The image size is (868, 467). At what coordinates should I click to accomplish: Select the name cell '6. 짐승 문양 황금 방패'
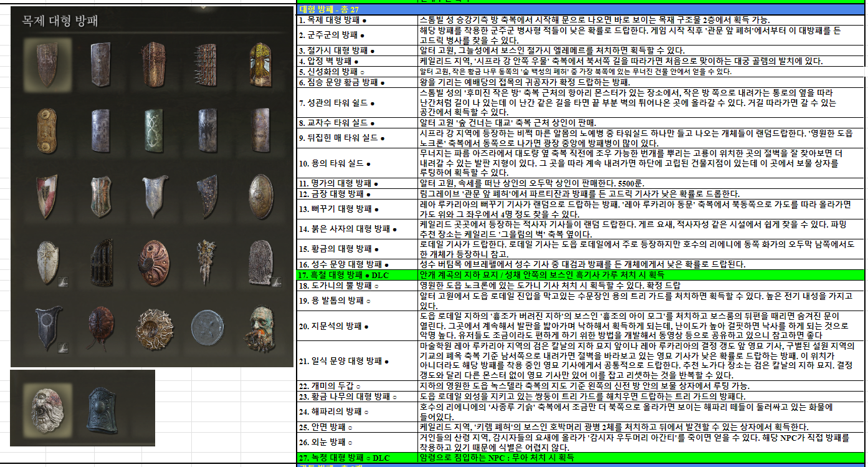coord(358,82)
